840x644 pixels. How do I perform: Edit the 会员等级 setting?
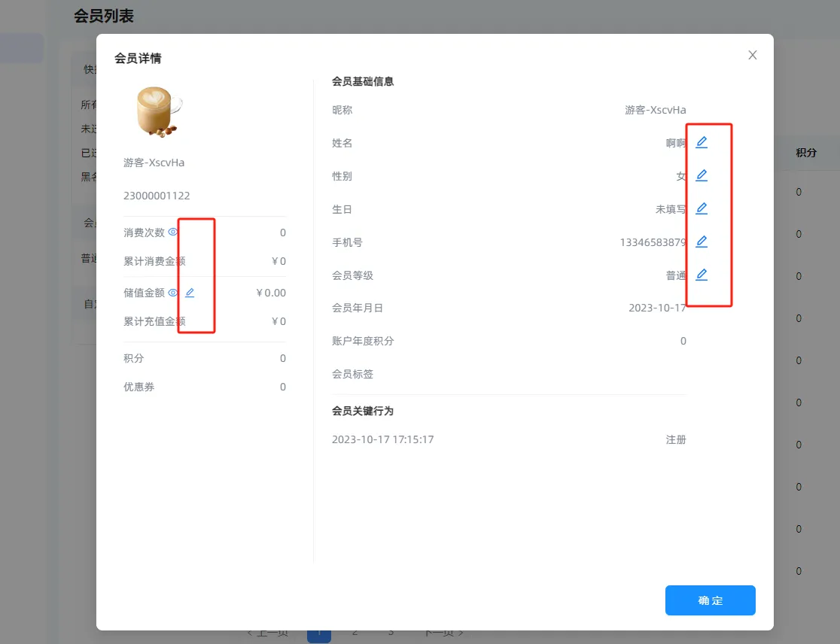[702, 275]
